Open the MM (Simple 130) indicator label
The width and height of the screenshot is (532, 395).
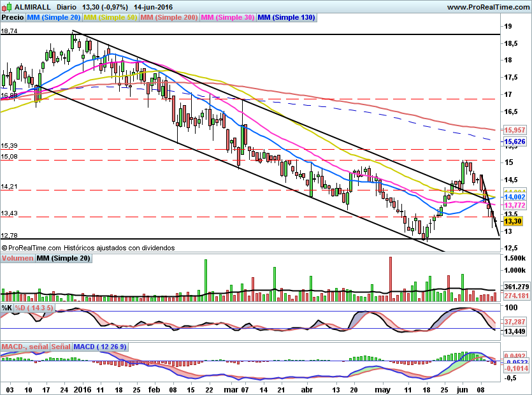tap(286, 18)
